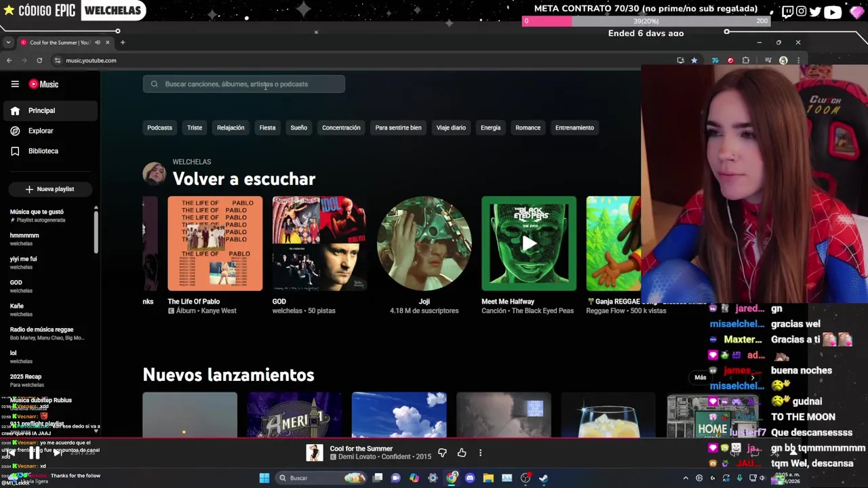Select the Fiesta mood chip

pyautogui.click(x=267, y=127)
